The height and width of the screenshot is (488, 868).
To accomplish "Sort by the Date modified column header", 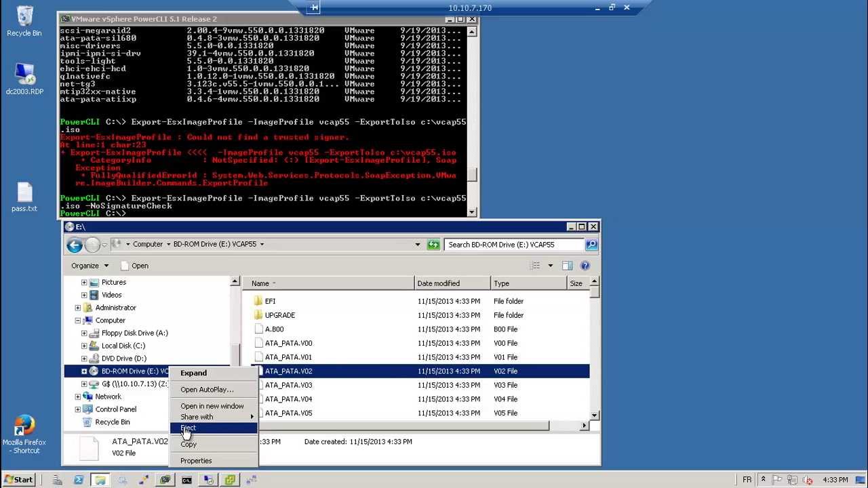I will click(452, 283).
